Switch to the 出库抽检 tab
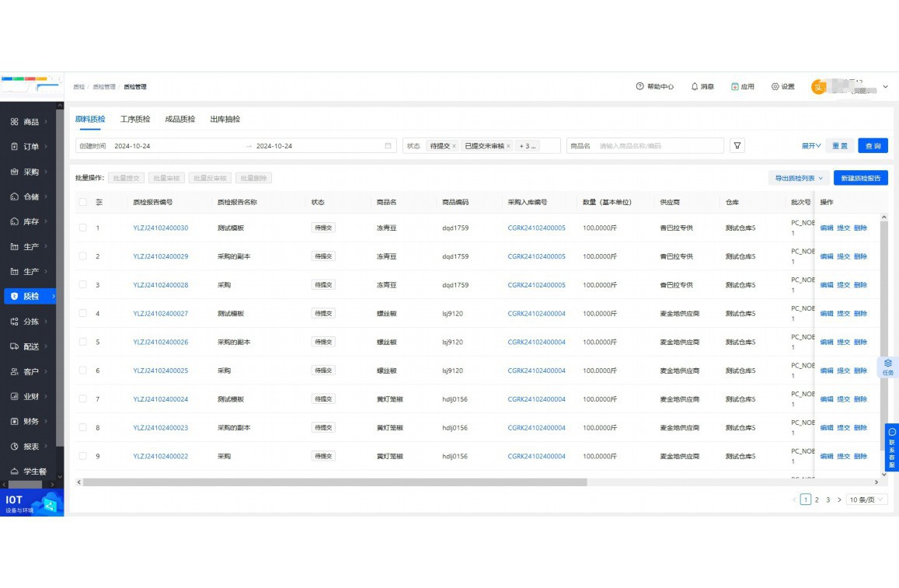Screen dimensions: 899x588 pos(225,120)
